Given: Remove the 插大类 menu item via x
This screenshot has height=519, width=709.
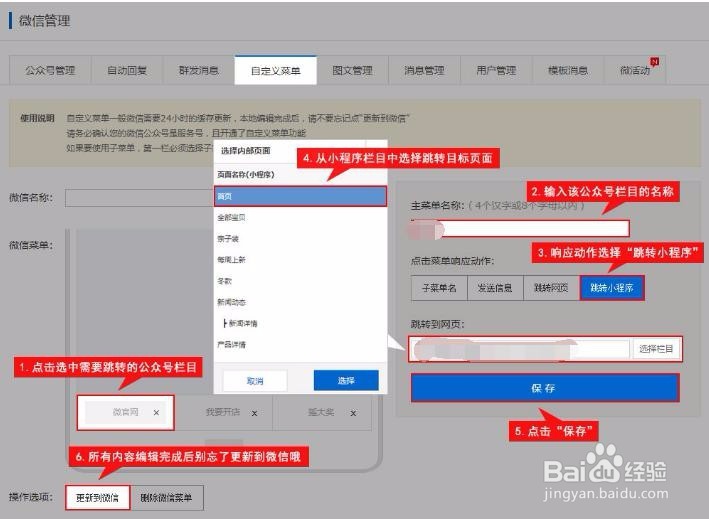Looking at the screenshot, I should coord(353,413).
